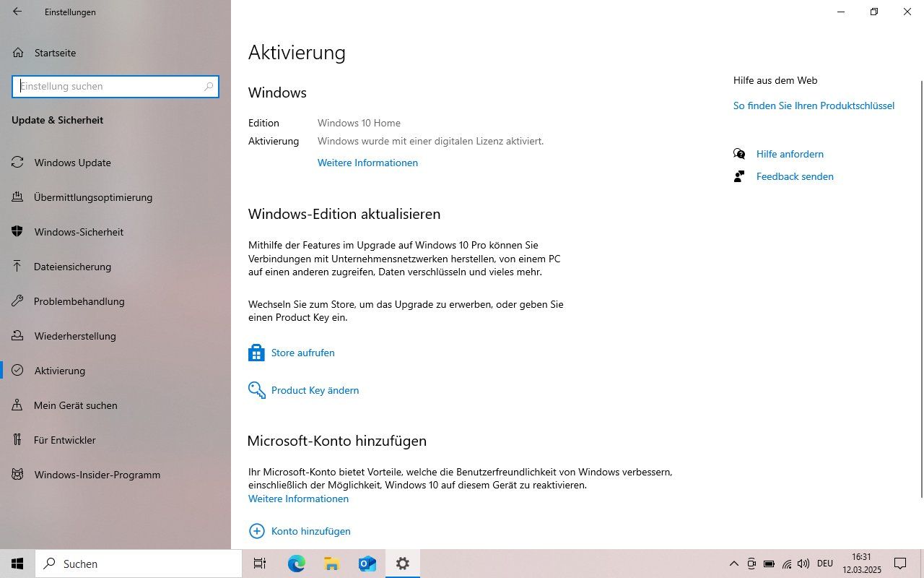Click Meet Now camera tray icon
The width and height of the screenshot is (924, 578).
(751, 564)
